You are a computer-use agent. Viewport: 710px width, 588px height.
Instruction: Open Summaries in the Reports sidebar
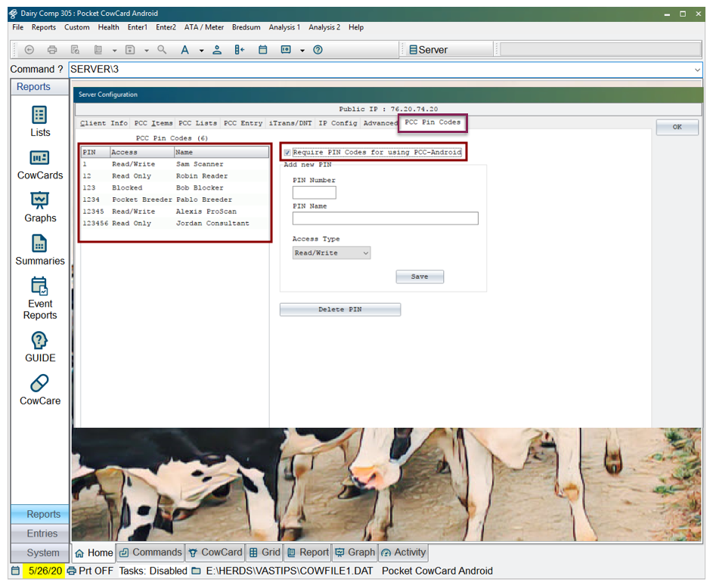[40, 250]
